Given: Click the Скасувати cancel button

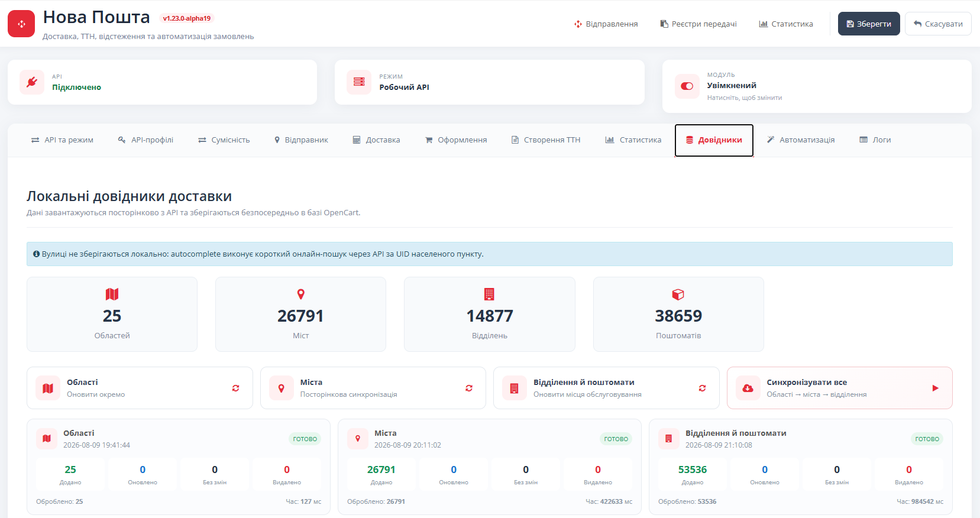Looking at the screenshot, I should [x=938, y=24].
